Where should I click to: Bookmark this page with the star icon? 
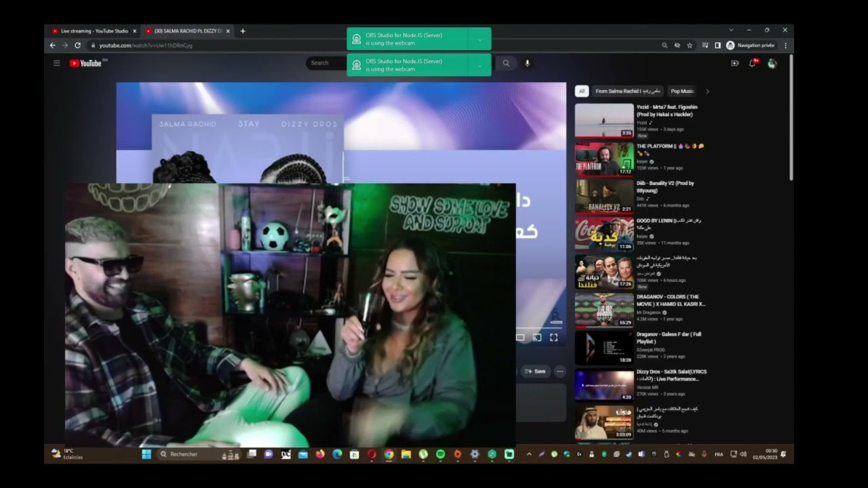pos(690,45)
